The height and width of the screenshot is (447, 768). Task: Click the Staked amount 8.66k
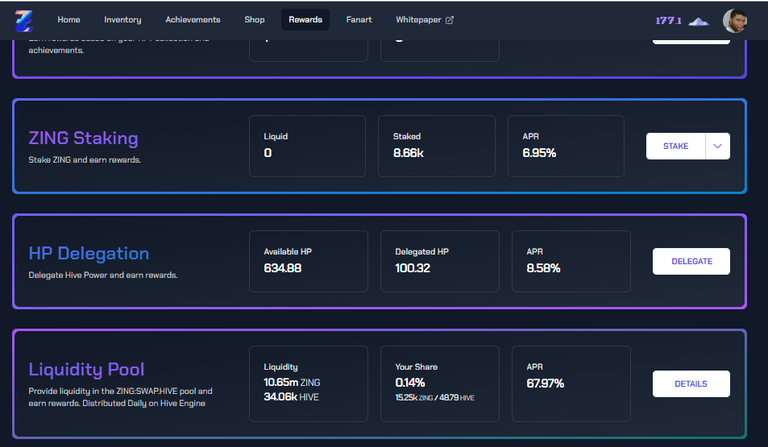point(408,153)
